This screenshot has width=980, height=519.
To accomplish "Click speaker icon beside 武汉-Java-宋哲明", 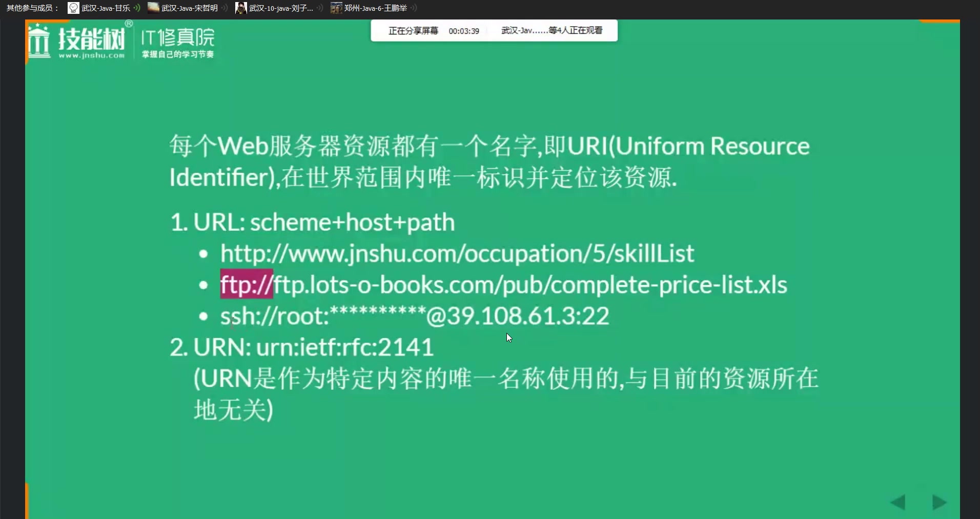I will (224, 8).
